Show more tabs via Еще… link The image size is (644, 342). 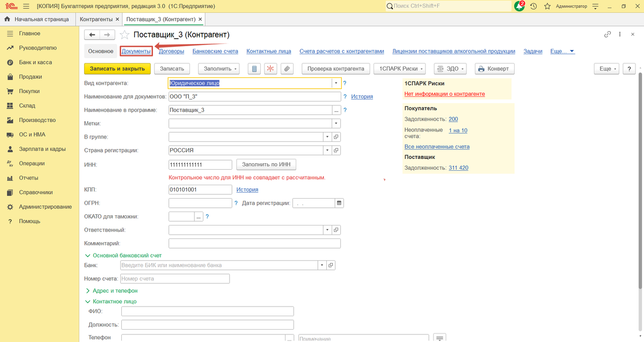(x=562, y=52)
